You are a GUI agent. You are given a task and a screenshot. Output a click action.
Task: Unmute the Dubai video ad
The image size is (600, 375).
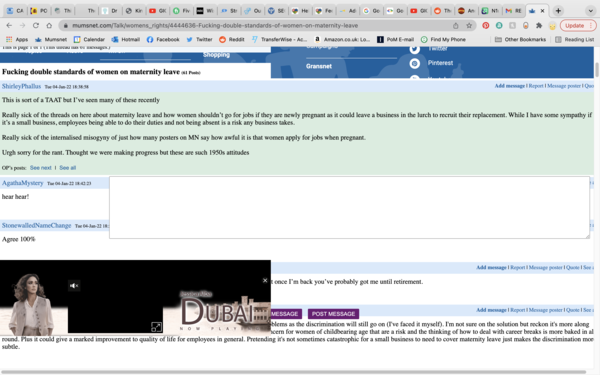coord(74,285)
